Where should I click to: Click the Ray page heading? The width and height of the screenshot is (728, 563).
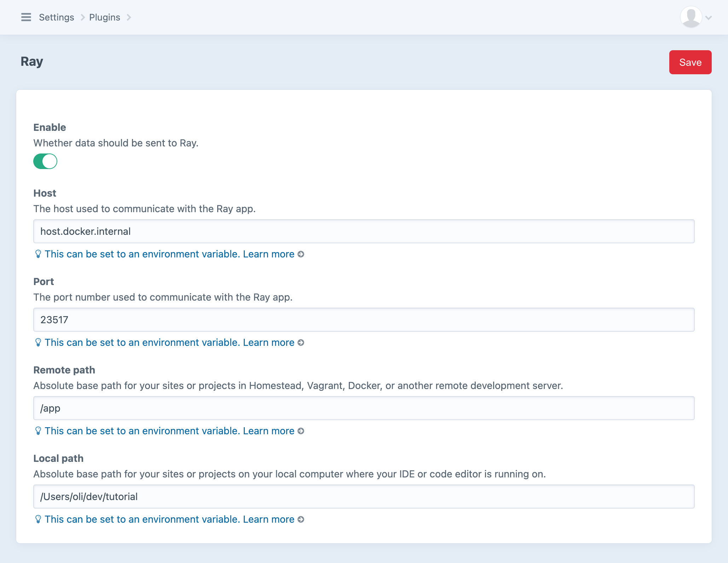click(x=32, y=62)
